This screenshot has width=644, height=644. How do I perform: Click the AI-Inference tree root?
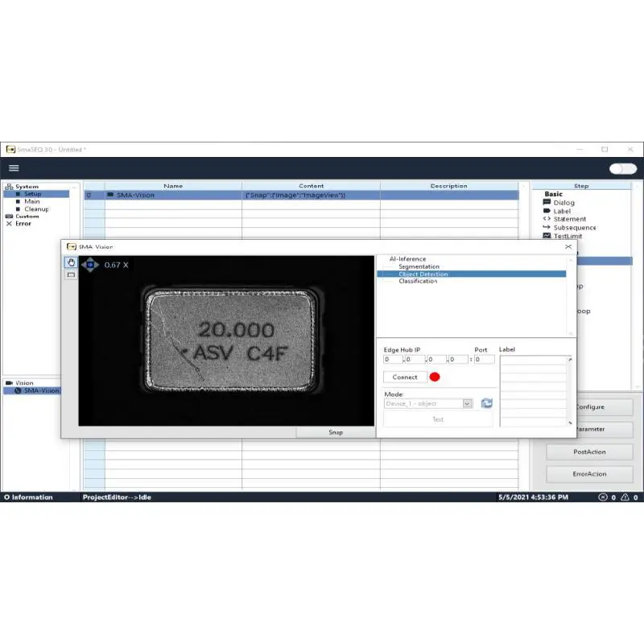(x=407, y=259)
